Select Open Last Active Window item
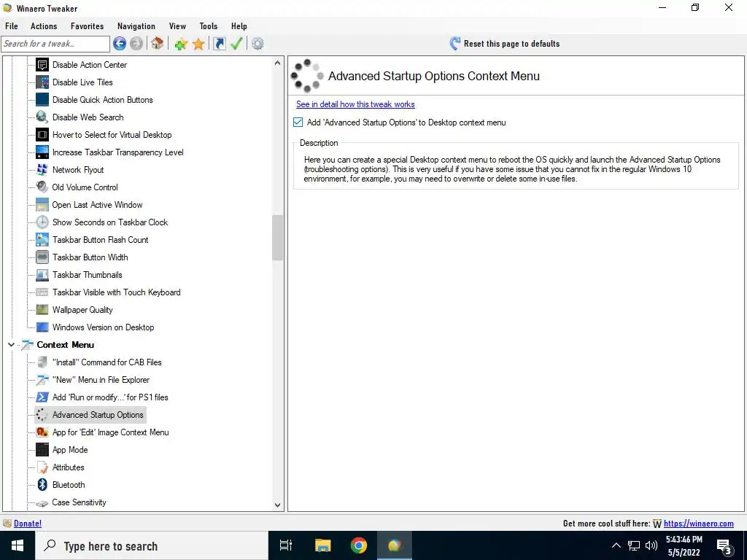Image resolution: width=747 pixels, height=560 pixels. pos(97,205)
